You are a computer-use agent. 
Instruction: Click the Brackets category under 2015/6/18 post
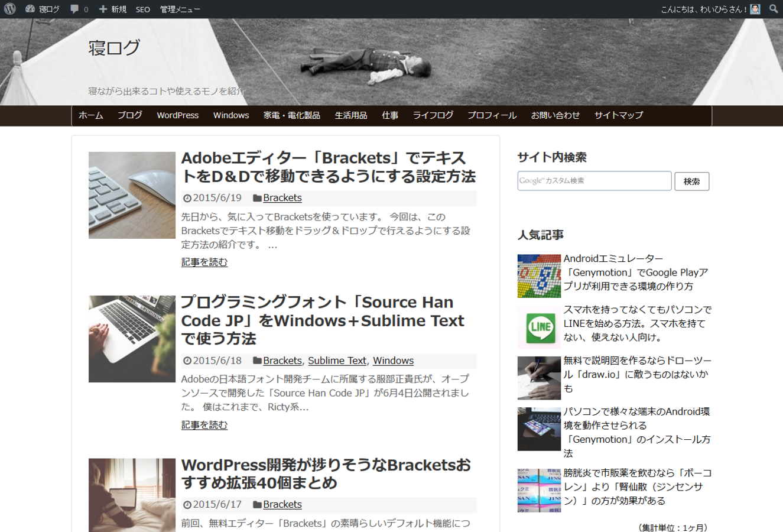(x=282, y=361)
